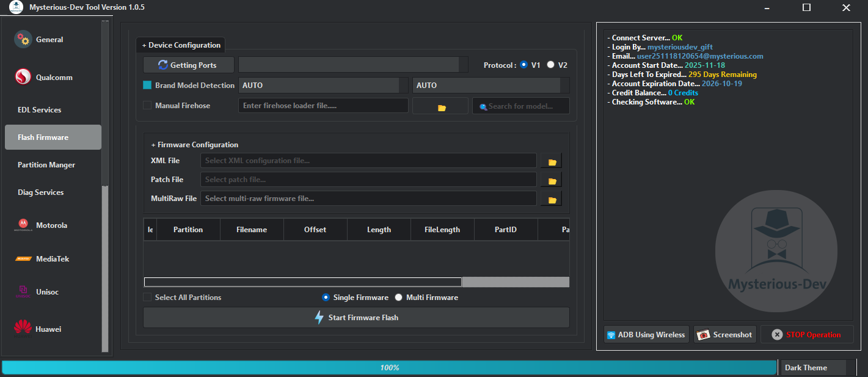868x377 pixels.
Task: Toggle Brand Model Detection
Action: coord(147,85)
